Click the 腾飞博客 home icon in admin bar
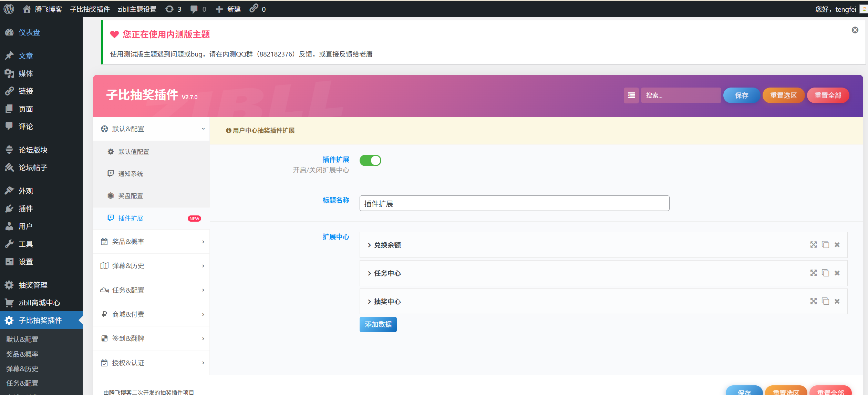Viewport: 868px width, 395px height. pyautogui.click(x=27, y=9)
